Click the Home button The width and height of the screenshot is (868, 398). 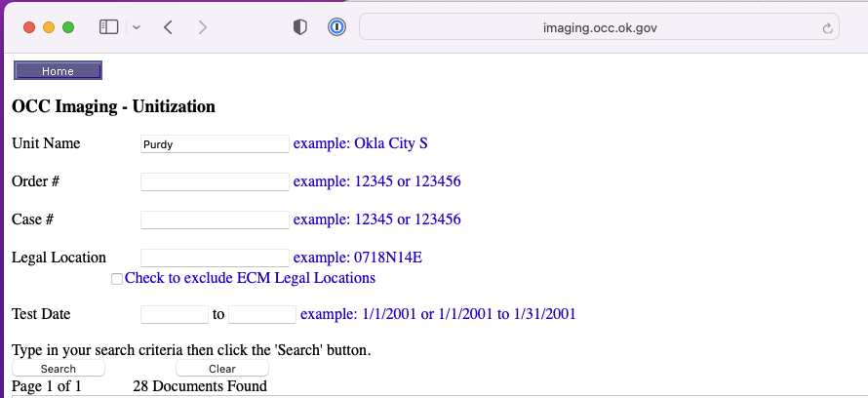[x=59, y=71]
